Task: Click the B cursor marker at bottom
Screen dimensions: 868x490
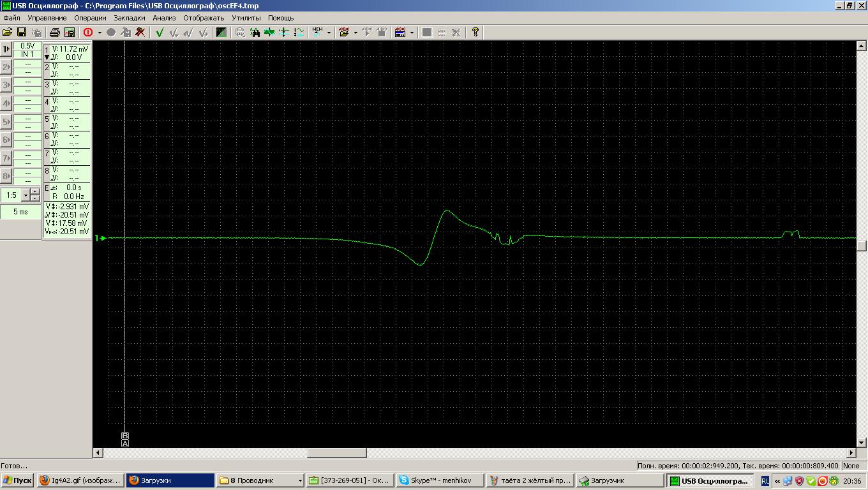Action: [125, 436]
